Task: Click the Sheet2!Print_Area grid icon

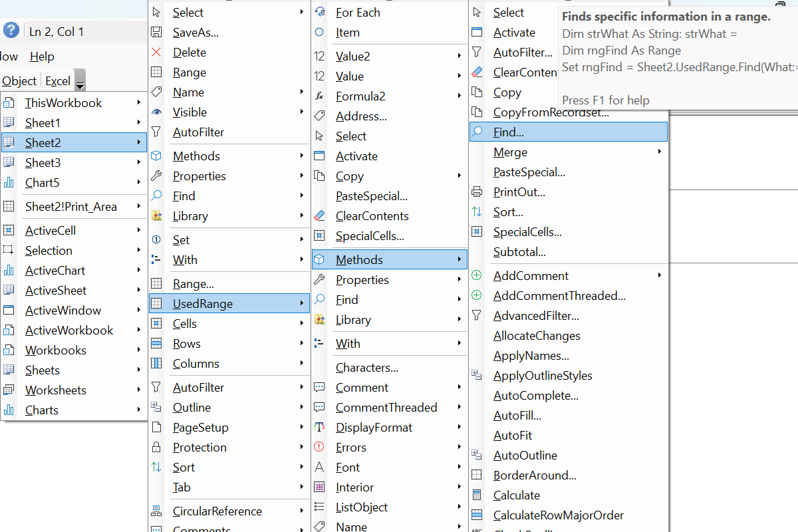Action: [9, 206]
